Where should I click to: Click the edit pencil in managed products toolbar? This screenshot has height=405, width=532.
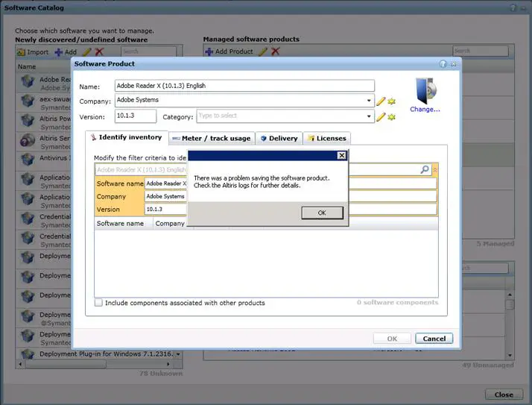262,51
